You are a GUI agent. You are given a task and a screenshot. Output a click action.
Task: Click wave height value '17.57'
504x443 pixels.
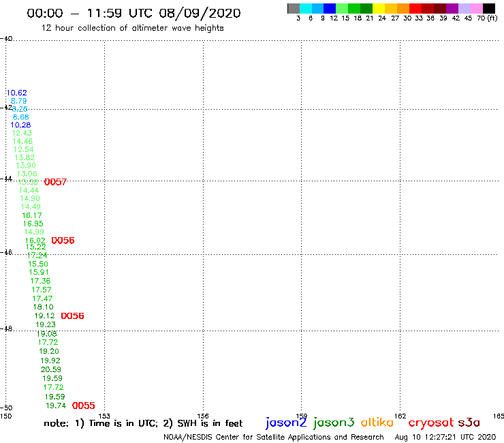click(x=42, y=290)
